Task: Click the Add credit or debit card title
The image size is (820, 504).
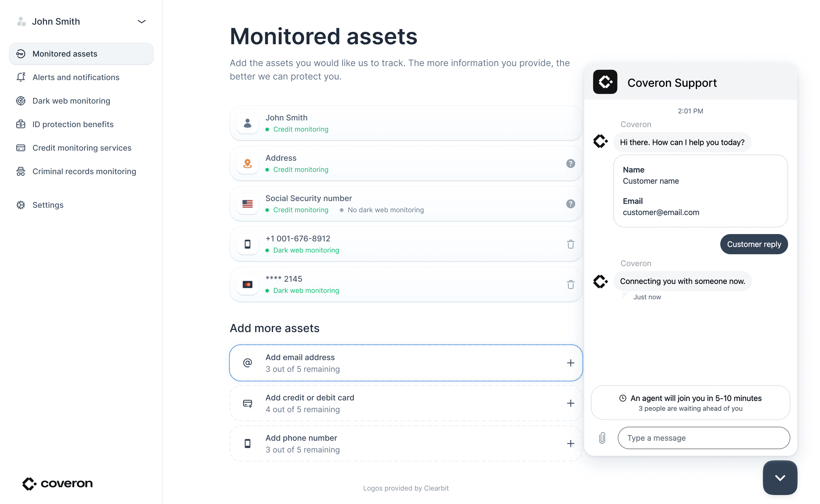Action: [310, 398]
